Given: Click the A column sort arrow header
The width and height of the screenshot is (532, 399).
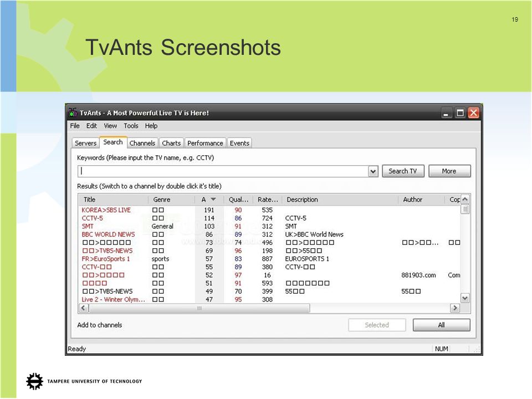Looking at the screenshot, I should [209, 199].
